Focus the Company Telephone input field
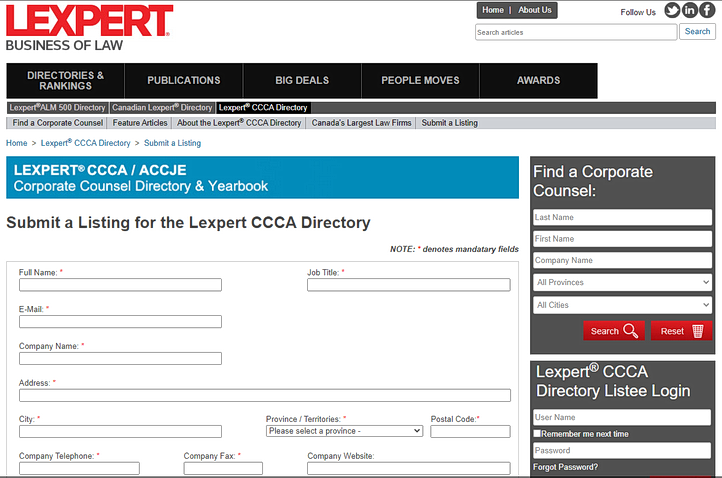 [79, 468]
